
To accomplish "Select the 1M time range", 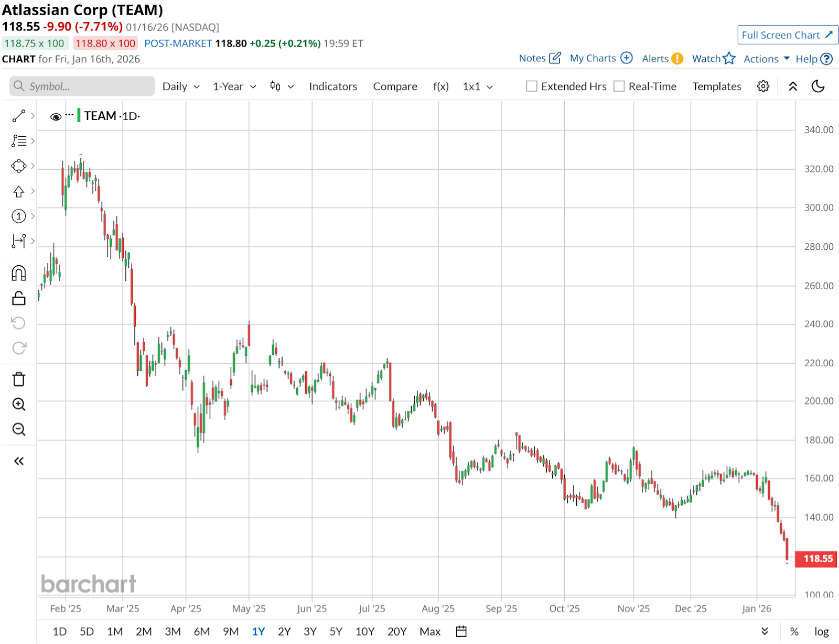I will coord(115,631).
